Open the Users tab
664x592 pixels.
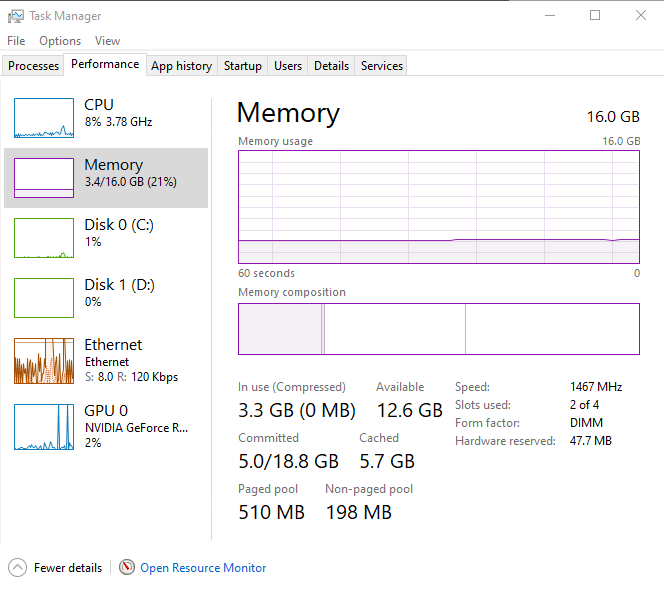point(288,66)
